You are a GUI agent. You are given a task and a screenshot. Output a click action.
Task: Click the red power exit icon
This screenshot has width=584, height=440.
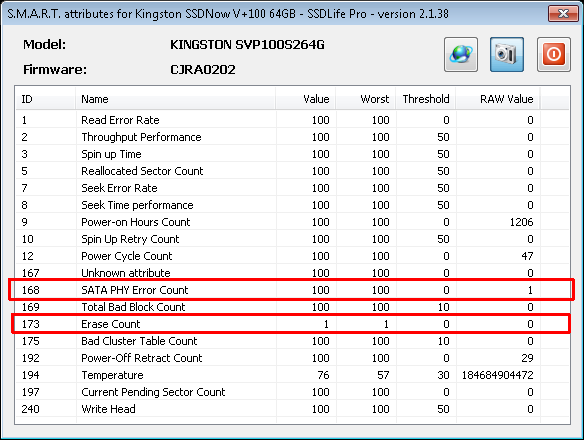pyautogui.click(x=554, y=54)
